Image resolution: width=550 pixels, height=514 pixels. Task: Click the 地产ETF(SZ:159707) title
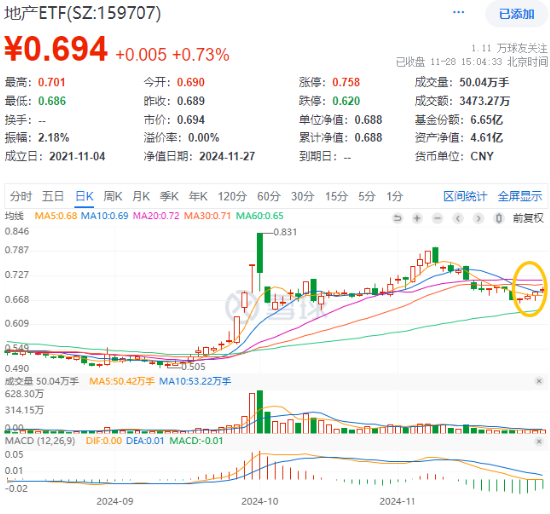click(x=82, y=13)
